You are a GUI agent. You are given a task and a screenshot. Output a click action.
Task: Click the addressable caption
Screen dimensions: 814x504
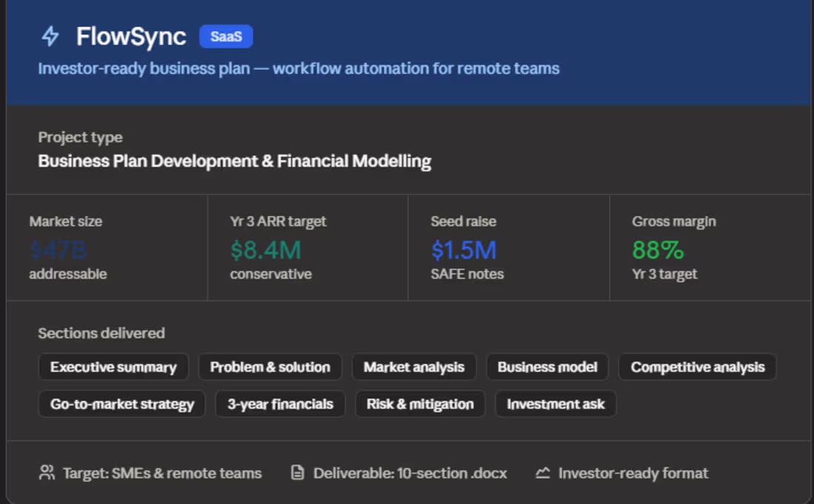pyautogui.click(x=68, y=274)
